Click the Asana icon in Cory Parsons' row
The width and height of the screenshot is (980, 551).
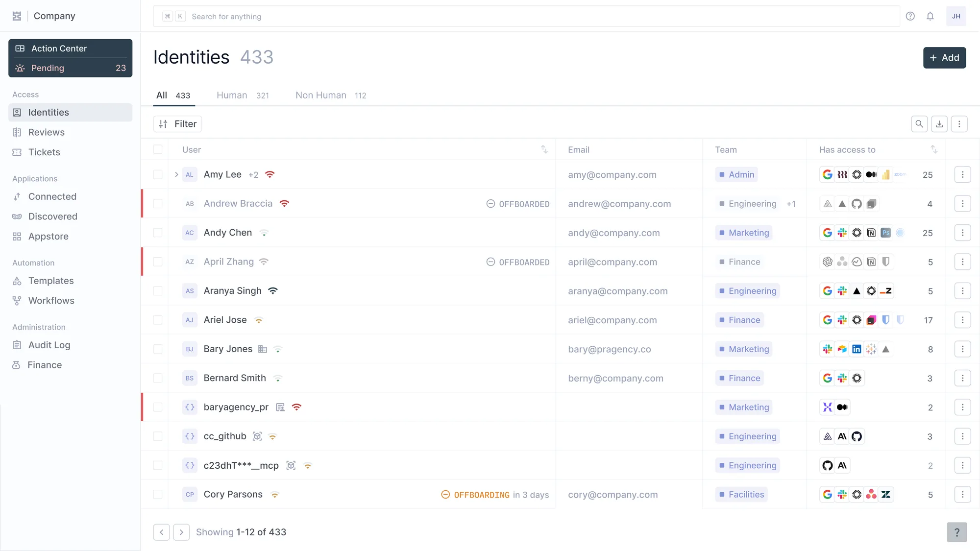pyautogui.click(x=871, y=495)
